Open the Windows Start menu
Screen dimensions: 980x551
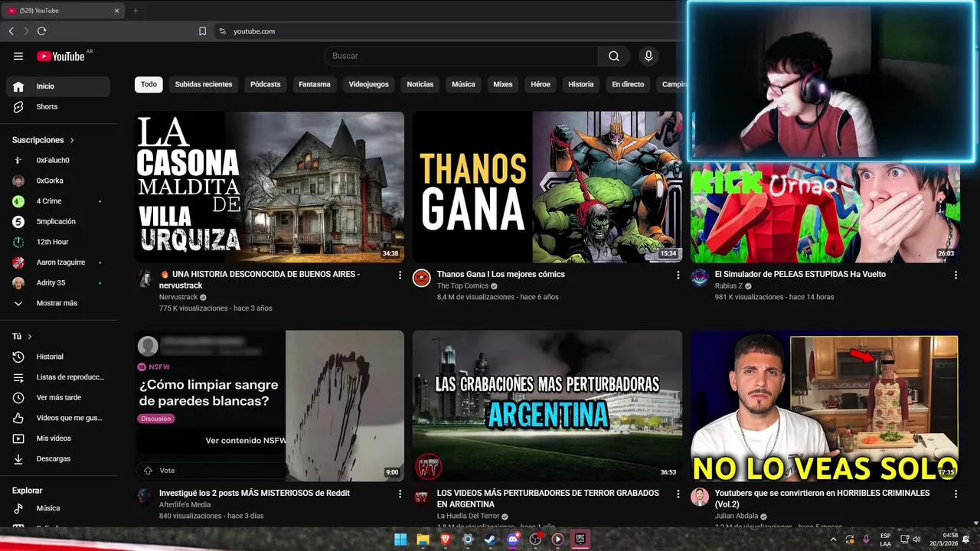point(400,540)
